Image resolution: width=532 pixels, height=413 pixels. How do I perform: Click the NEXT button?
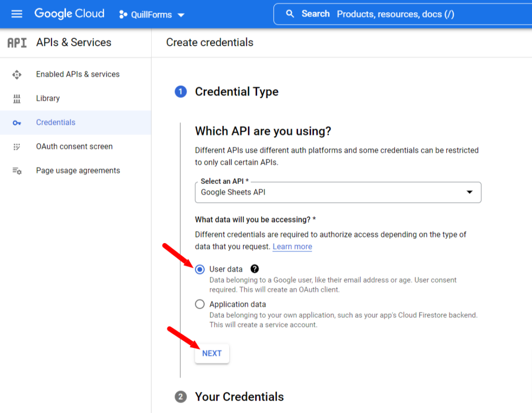click(x=212, y=354)
